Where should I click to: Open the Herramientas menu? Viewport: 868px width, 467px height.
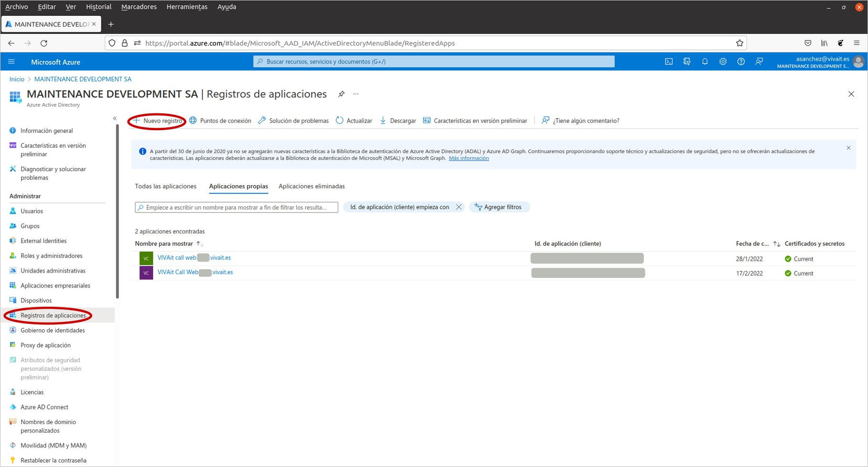pos(187,7)
